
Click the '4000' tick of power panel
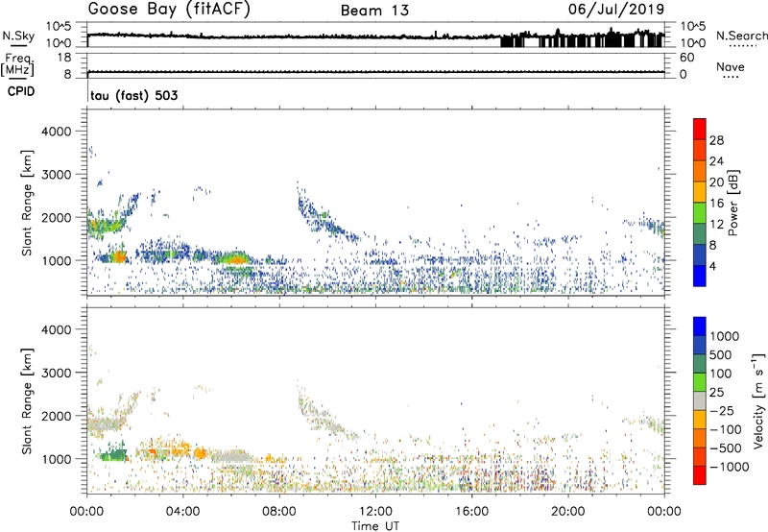point(56,132)
